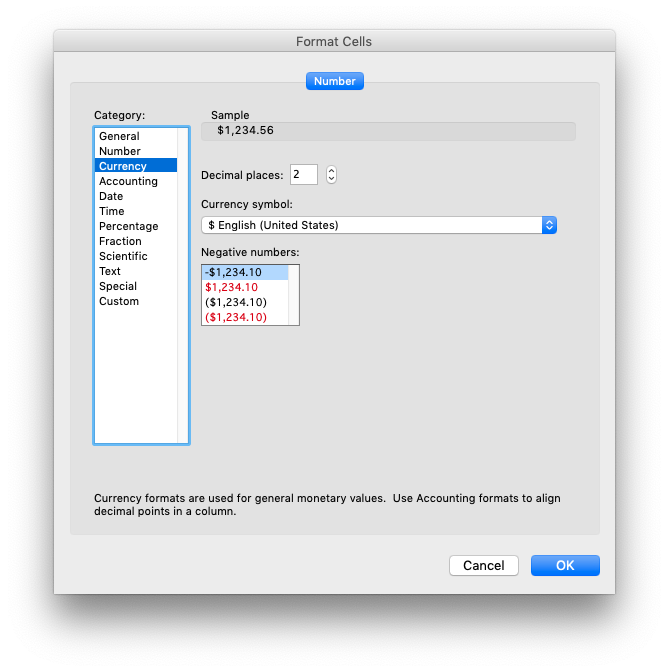Image resolution: width=669 pixels, height=672 pixels.
Task: Select the Special category
Action: [x=135, y=286]
